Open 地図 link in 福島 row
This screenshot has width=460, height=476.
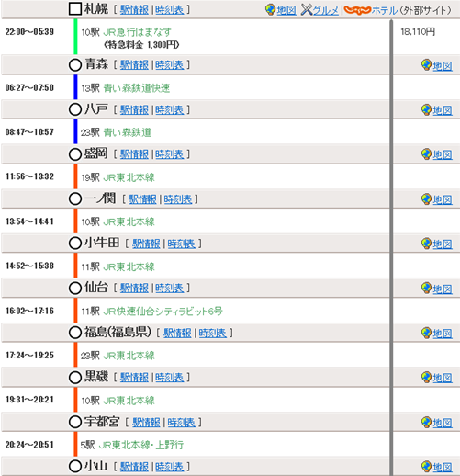[x=443, y=334]
